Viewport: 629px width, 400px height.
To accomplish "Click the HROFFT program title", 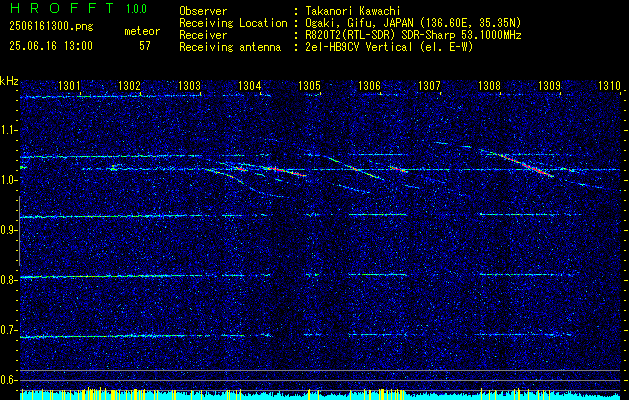I will click(61, 8).
